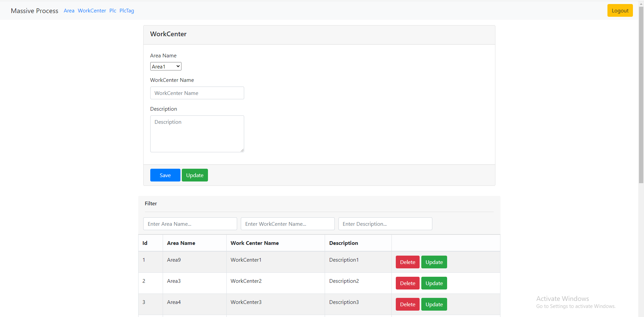Click the green Update button in the form

click(195, 175)
